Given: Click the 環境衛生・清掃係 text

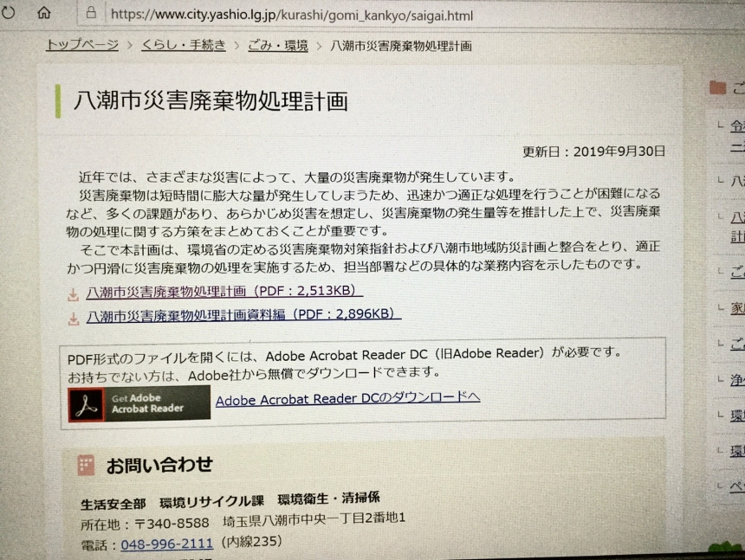Looking at the screenshot, I should point(328,499).
